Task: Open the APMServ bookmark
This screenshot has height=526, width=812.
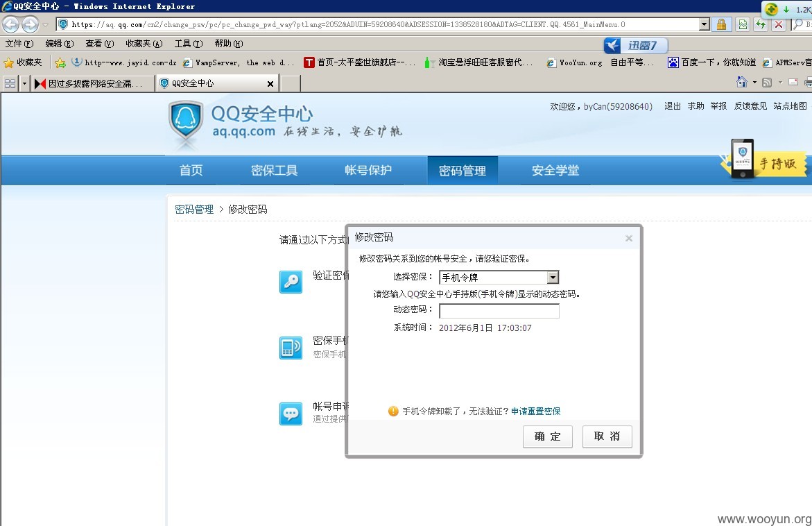Action: point(787,62)
